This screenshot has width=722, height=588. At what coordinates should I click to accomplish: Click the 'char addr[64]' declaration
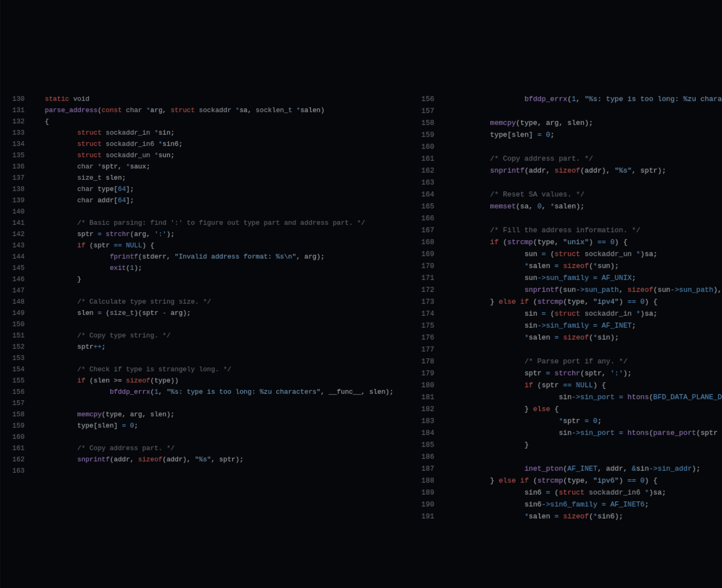coord(105,200)
